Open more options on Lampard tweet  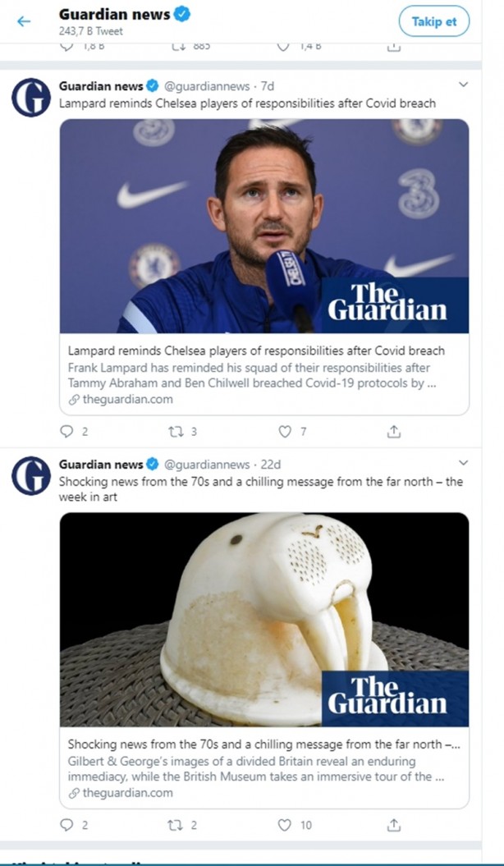point(463,85)
